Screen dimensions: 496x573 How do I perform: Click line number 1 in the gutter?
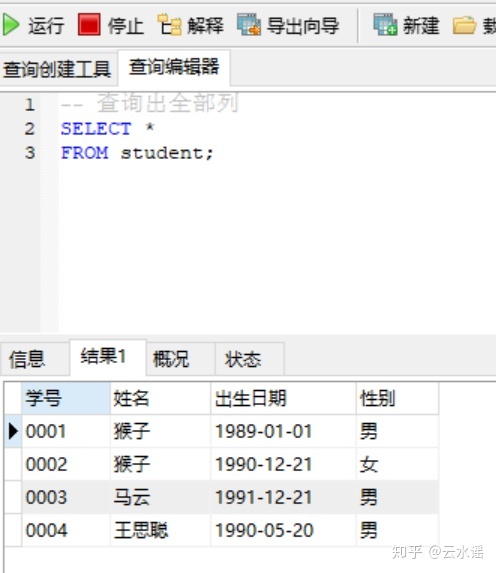[29, 105]
